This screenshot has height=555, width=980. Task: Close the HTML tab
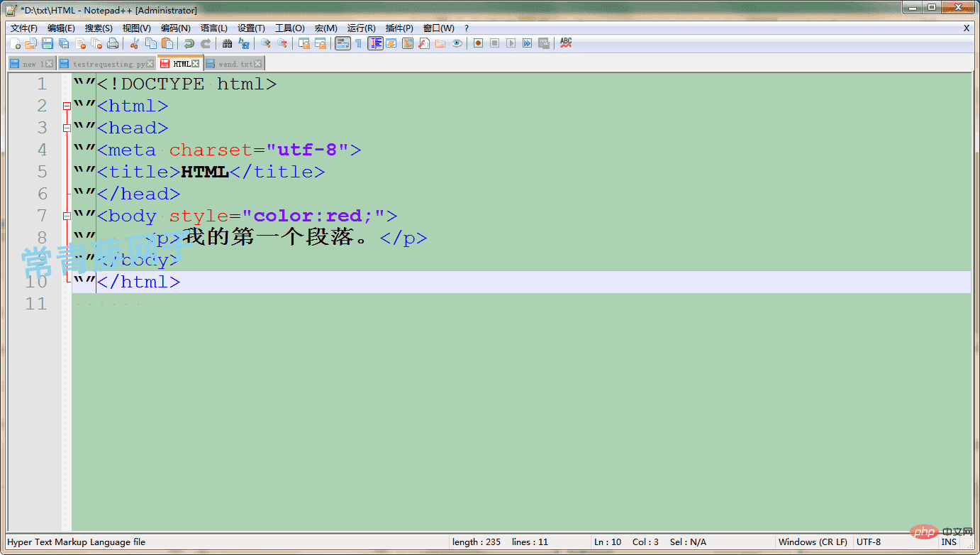(196, 64)
